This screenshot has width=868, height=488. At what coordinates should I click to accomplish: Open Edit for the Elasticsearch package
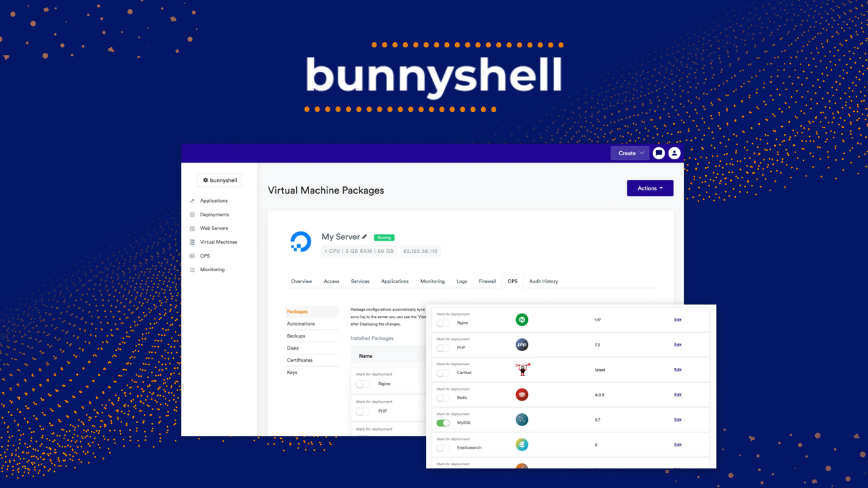677,445
